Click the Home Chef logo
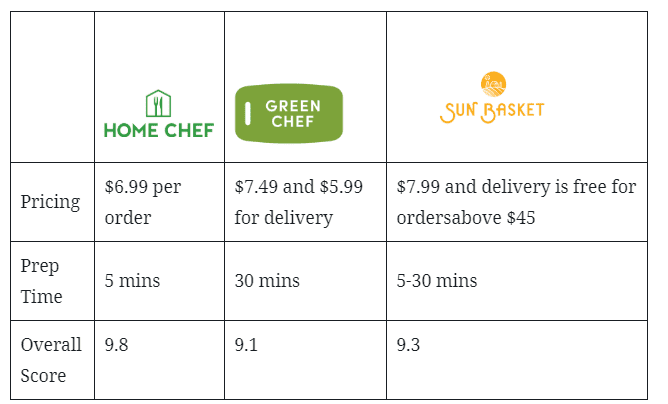Screen dimensions: 668x404 159,114
